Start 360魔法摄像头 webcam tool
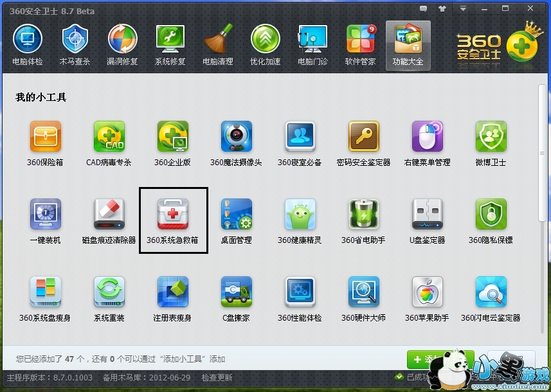The image size is (551, 392). tap(236, 137)
